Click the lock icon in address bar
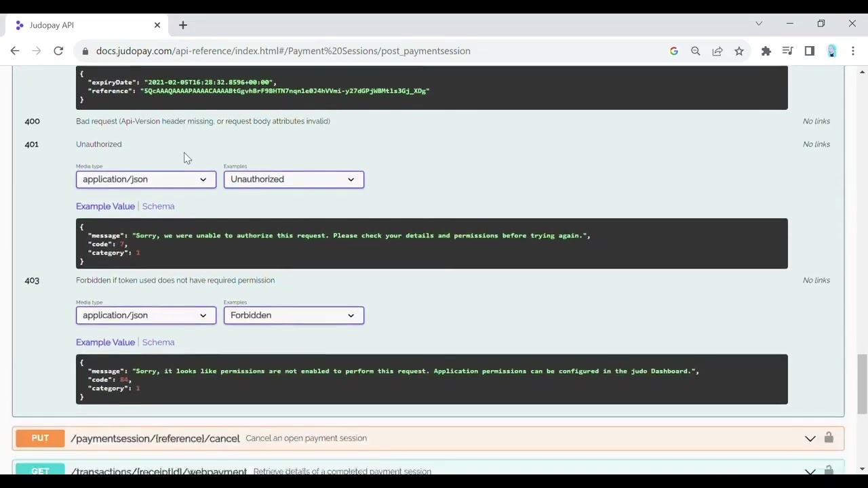Screen dimensions: 868x488 coord(85,51)
